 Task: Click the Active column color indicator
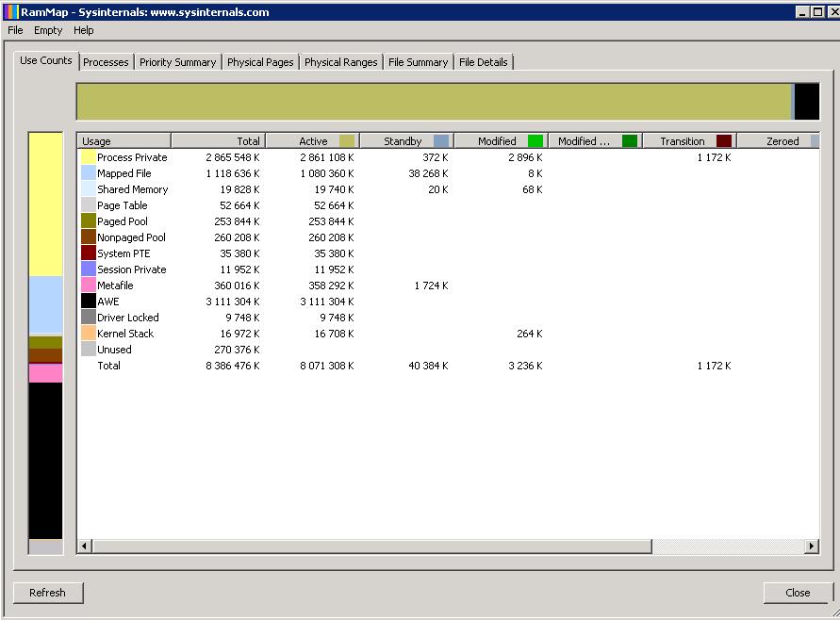pyautogui.click(x=347, y=141)
